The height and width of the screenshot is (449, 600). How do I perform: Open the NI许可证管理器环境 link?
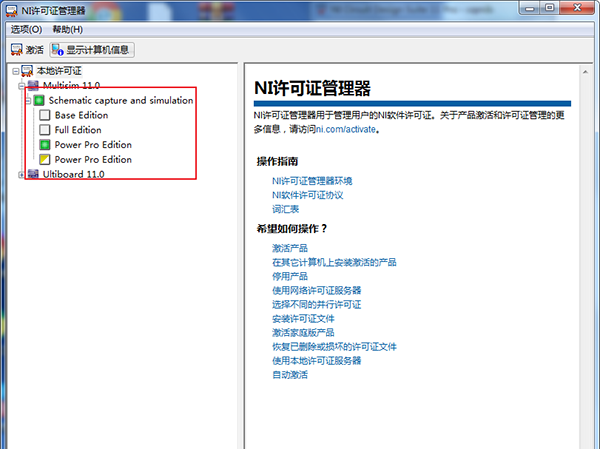coord(312,181)
